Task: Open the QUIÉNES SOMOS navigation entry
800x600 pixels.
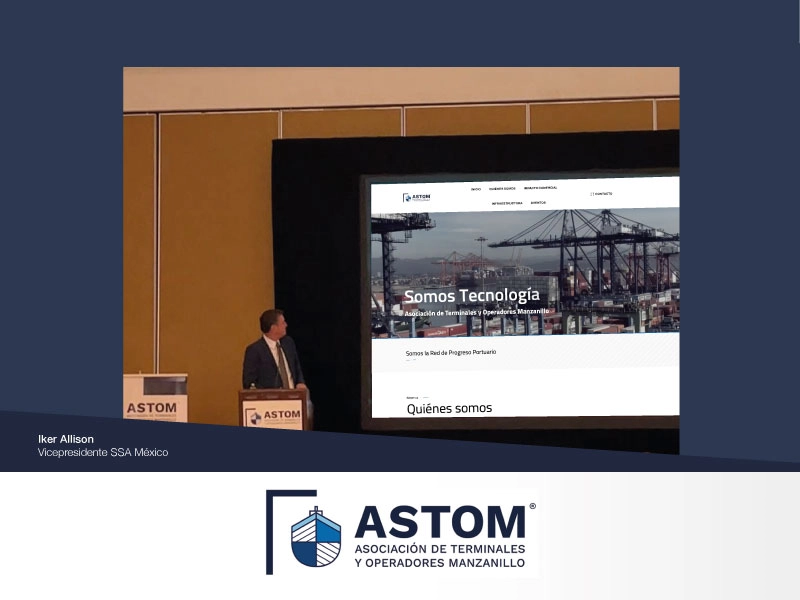Action: pos(502,188)
